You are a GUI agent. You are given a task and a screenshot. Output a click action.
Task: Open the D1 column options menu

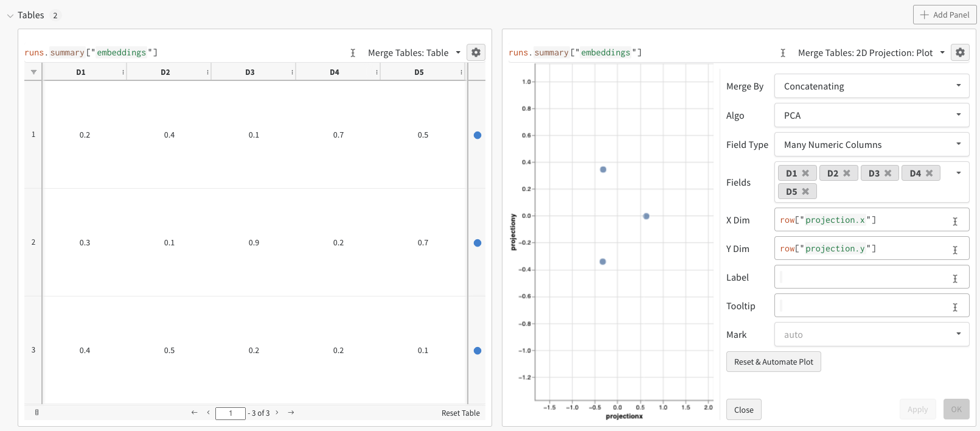[123, 72]
